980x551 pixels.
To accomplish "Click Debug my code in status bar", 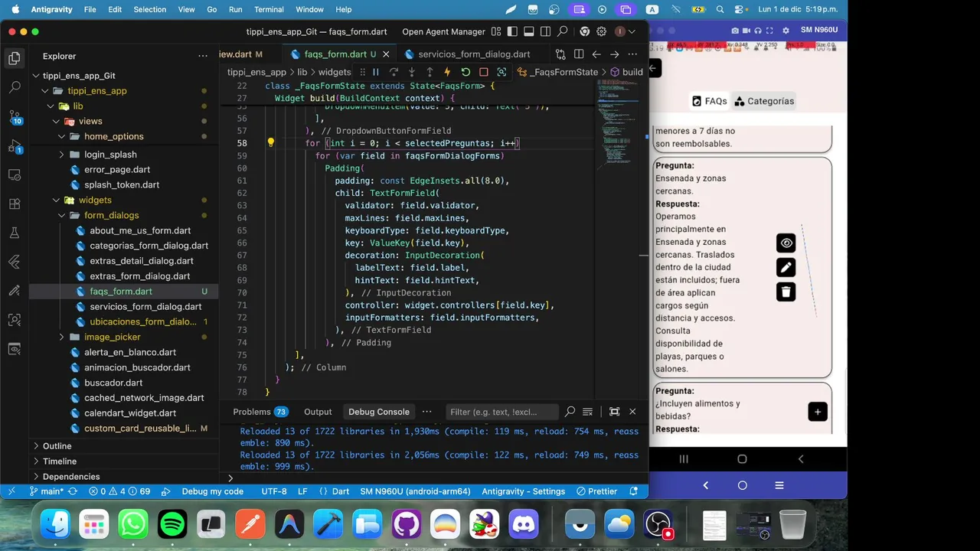I will pos(213,491).
